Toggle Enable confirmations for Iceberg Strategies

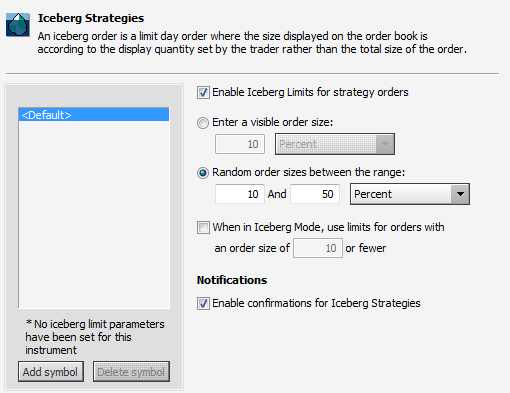203,303
